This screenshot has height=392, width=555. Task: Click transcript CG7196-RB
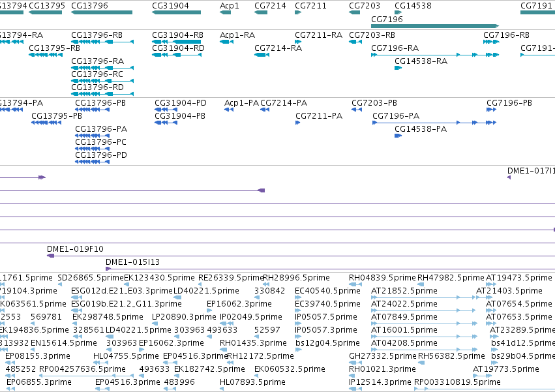491,42
